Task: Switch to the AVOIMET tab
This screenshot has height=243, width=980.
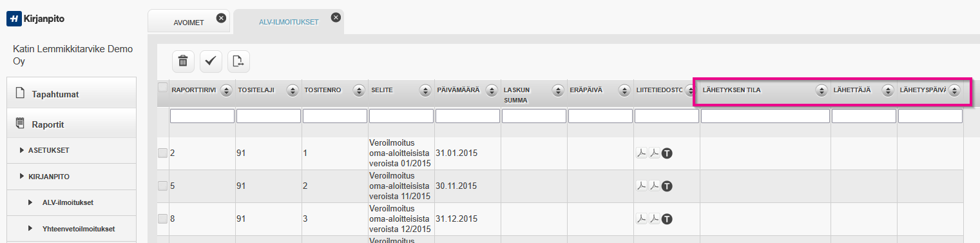Action: pos(189,23)
